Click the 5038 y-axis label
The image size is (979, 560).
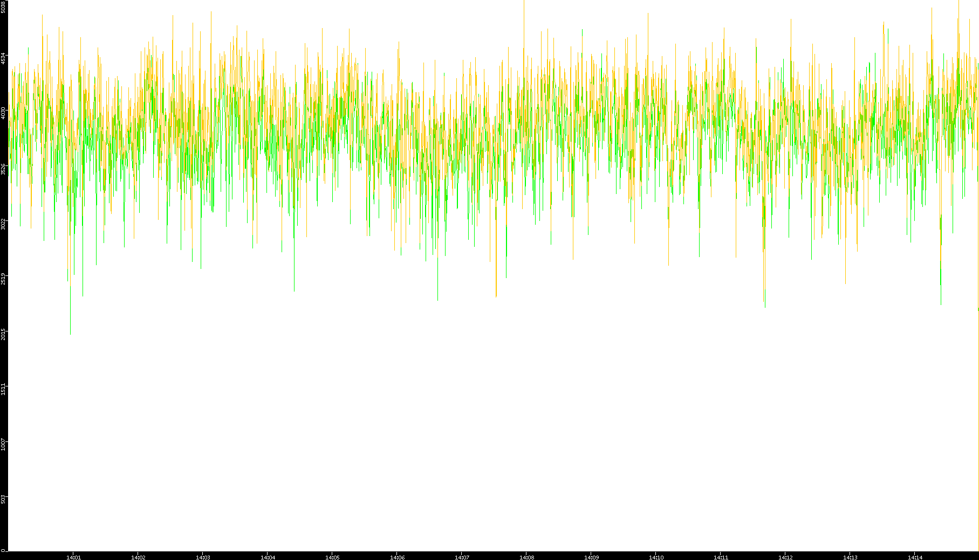(4, 7)
